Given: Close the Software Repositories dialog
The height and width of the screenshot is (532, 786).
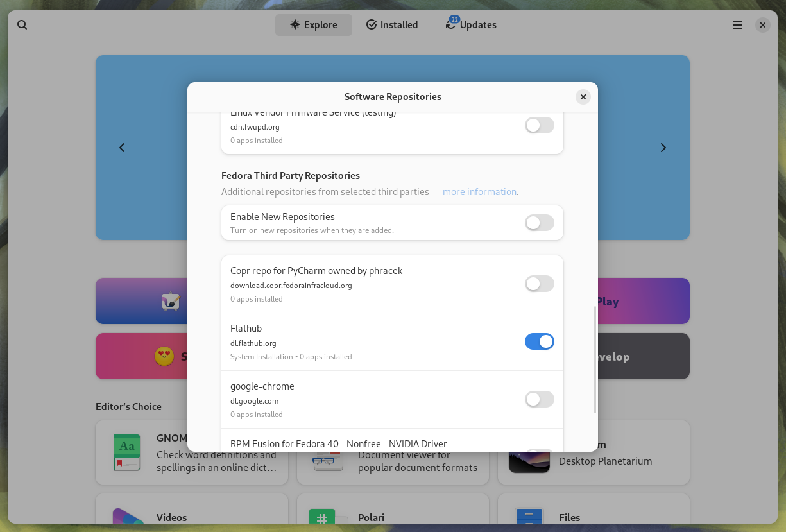Looking at the screenshot, I should (583, 96).
